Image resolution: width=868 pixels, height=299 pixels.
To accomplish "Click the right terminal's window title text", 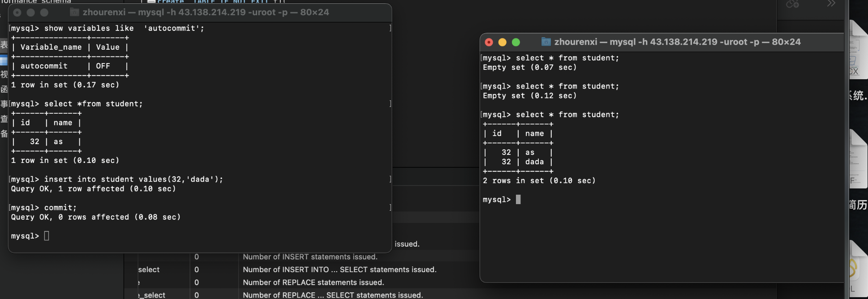I will click(x=677, y=42).
